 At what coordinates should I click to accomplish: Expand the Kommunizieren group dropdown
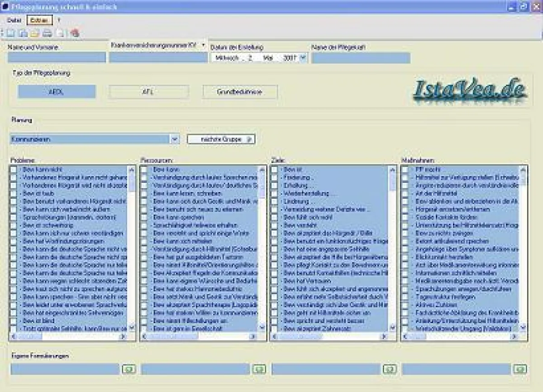(175, 139)
